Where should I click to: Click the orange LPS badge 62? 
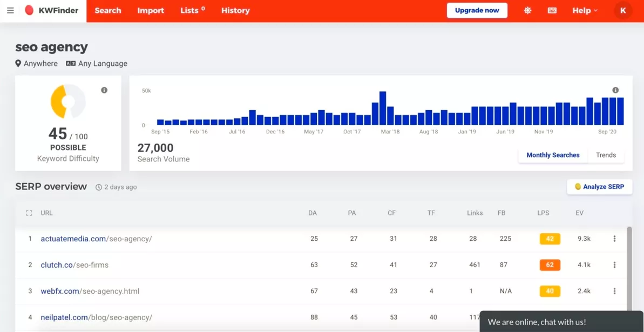point(550,265)
